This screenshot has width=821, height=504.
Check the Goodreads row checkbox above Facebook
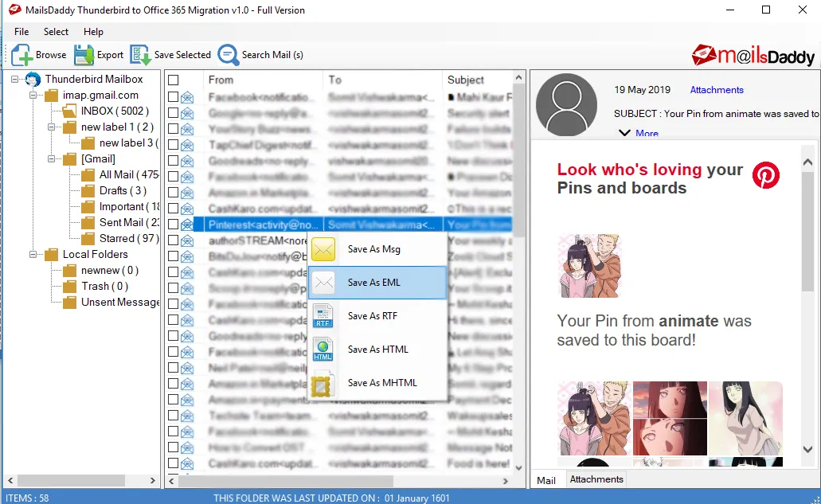[x=174, y=161]
